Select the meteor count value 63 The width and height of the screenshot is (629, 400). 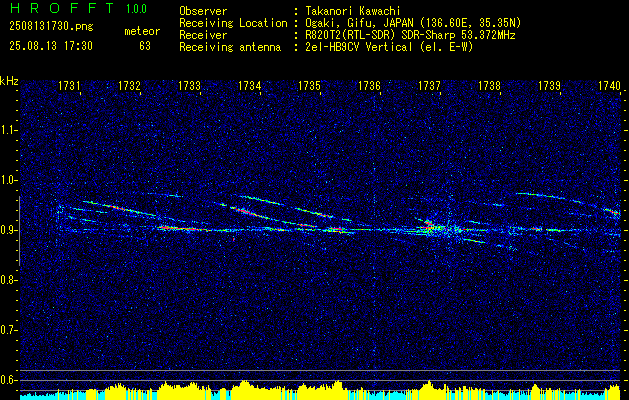(x=145, y=46)
